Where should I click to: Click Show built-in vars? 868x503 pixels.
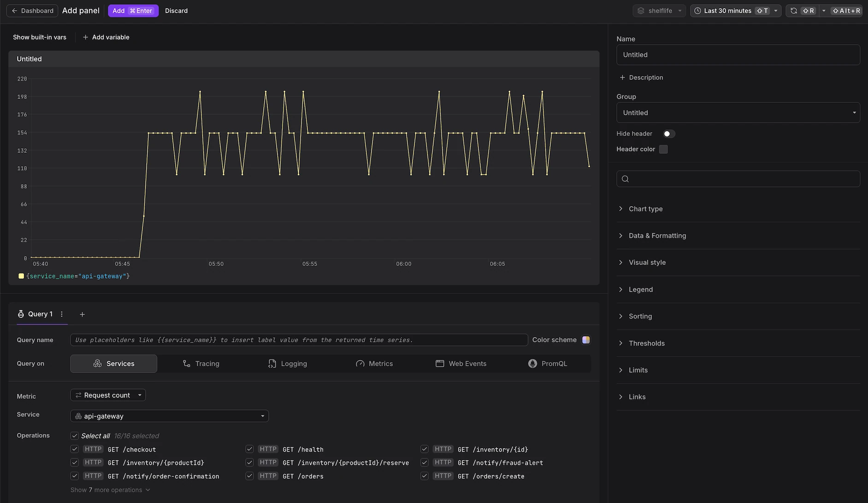click(40, 37)
